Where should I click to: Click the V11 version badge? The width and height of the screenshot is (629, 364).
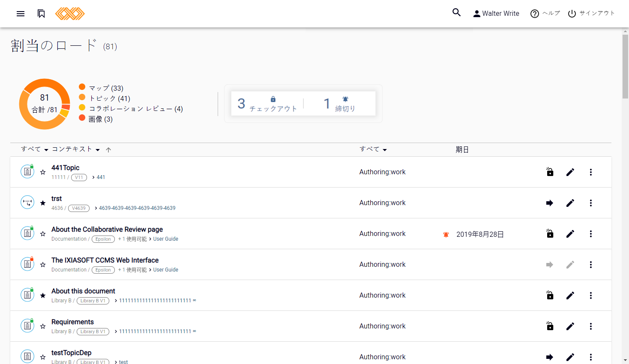click(79, 177)
